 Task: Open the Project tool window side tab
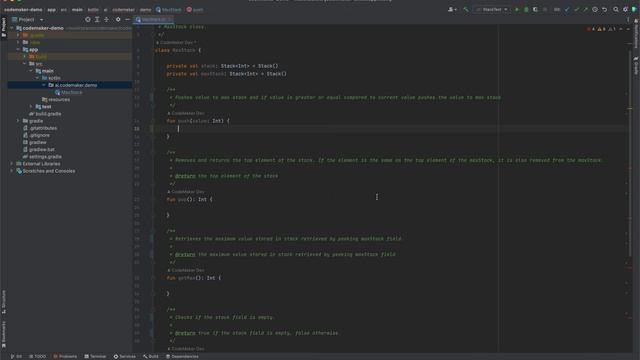point(4,28)
